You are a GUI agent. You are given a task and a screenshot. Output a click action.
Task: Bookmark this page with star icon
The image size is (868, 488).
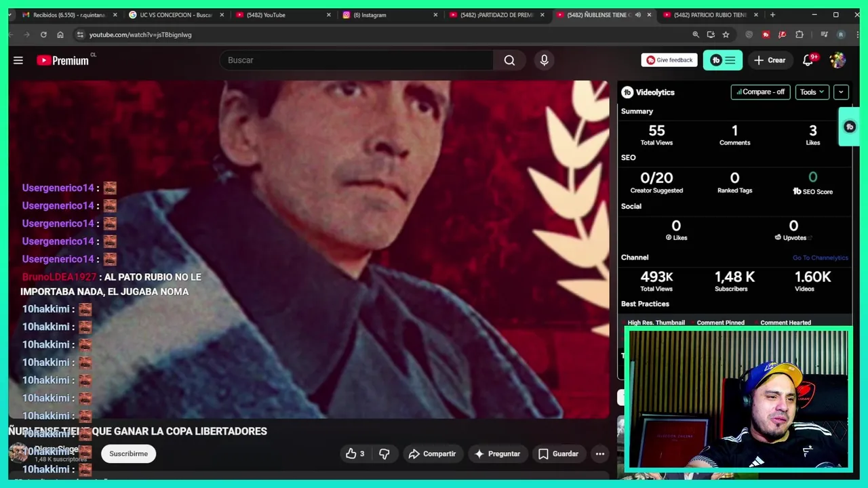[726, 35]
